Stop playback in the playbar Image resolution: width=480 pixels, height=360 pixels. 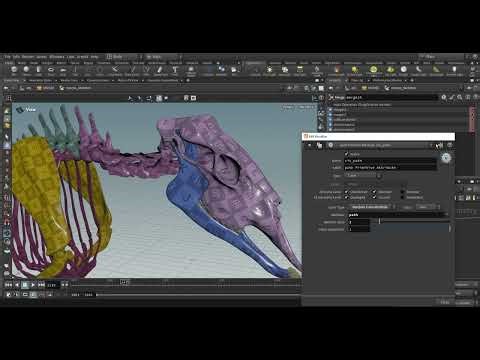click(x=25, y=285)
